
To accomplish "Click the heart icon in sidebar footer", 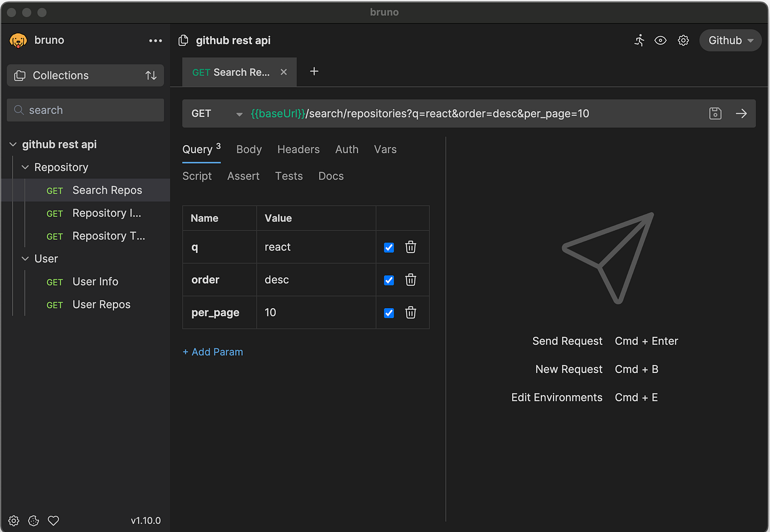I will 53,520.
